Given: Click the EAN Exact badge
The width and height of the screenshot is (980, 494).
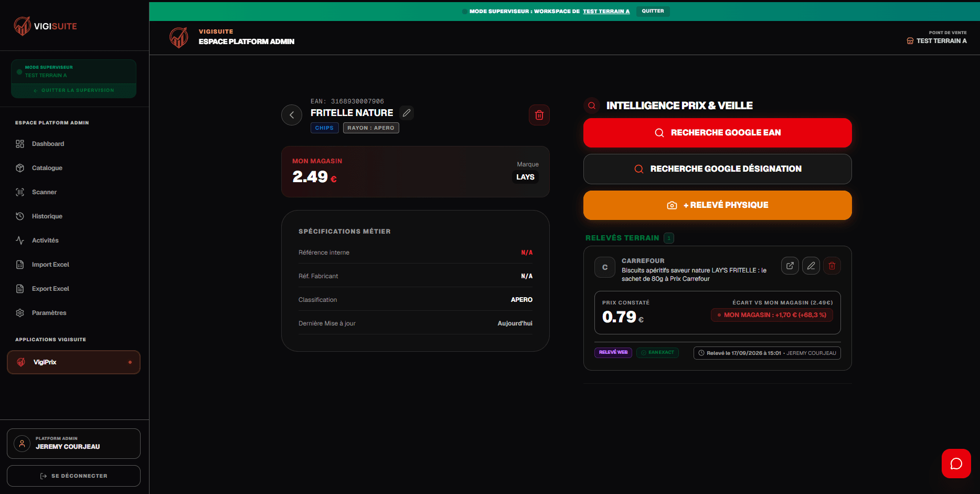Looking at the screenshot, I should click(x=657, y=352).
